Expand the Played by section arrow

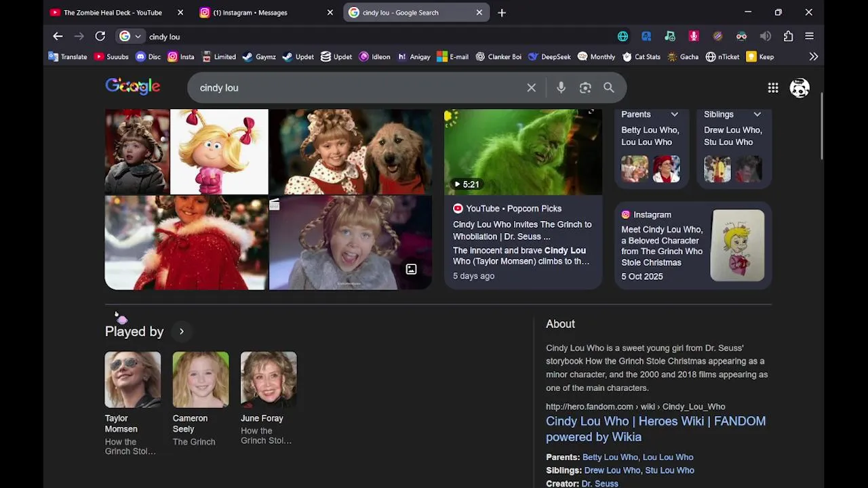point(181,331)
